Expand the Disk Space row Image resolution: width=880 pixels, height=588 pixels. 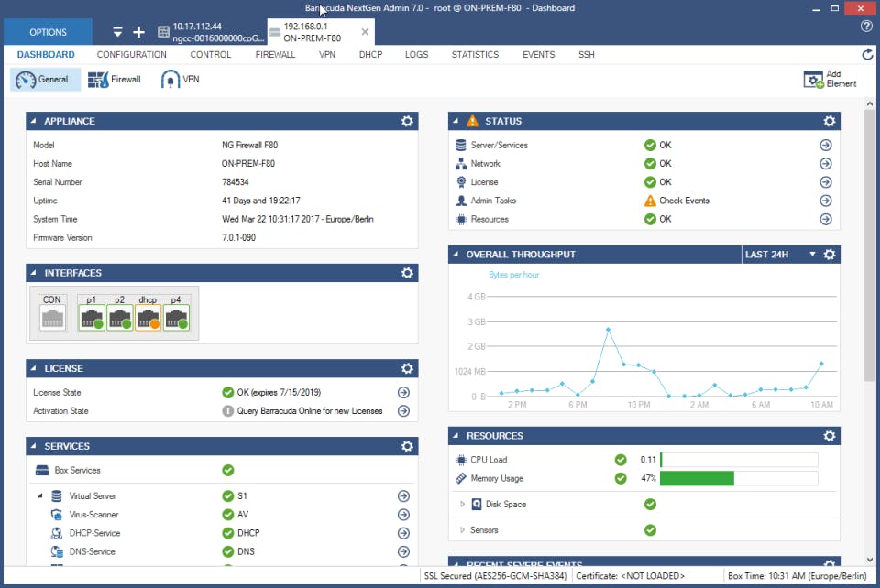pyautogui.click(x=463, y=504)
